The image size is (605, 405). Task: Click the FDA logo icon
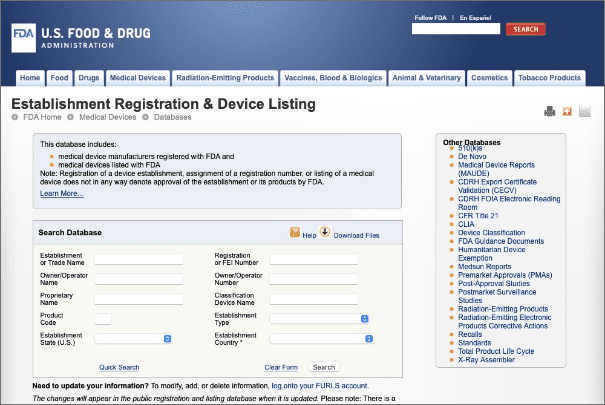[x=24, y=38]
